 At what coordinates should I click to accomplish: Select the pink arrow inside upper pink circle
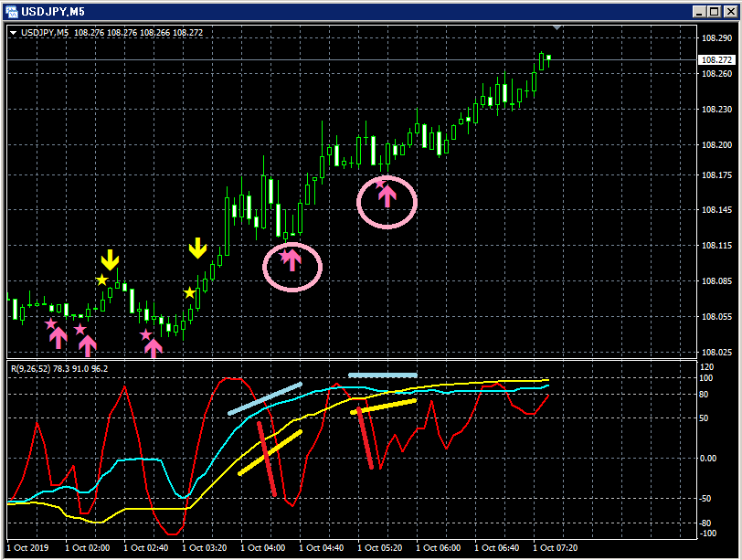pos(387,195)
